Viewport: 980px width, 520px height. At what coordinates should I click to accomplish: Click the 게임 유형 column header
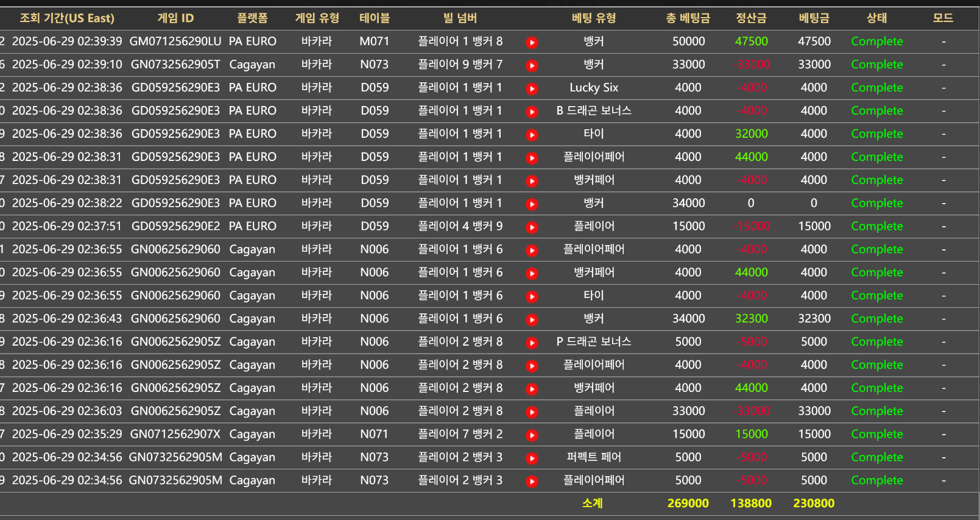point(317,18)
